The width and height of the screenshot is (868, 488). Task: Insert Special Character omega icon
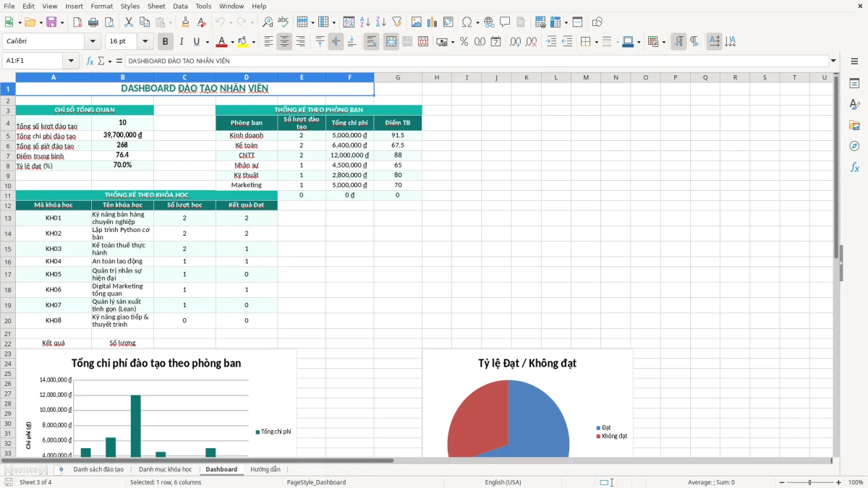pos(467,22)
